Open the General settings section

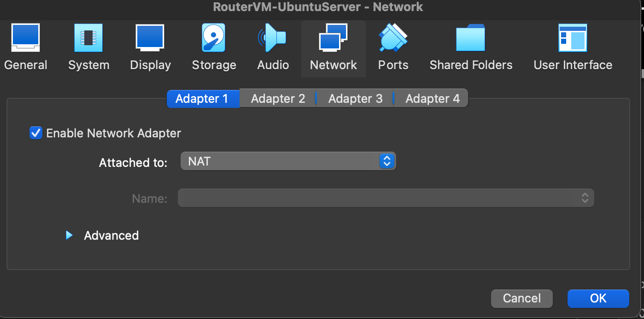(x=26, y=48)
